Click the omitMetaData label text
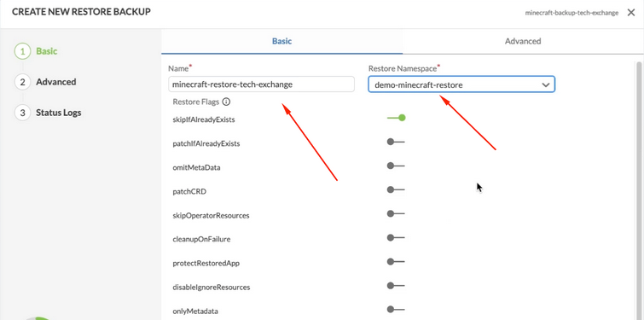 point(196,167)
